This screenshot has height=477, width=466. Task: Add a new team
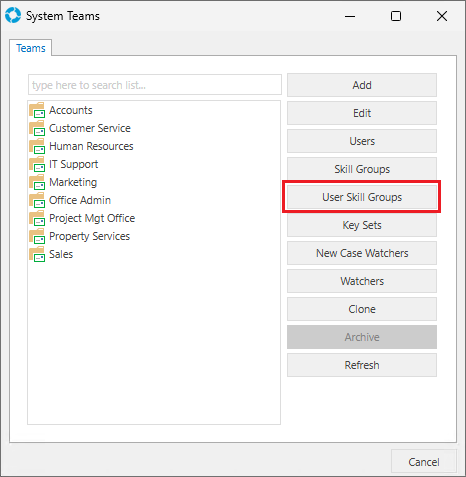tap(362, 85)
